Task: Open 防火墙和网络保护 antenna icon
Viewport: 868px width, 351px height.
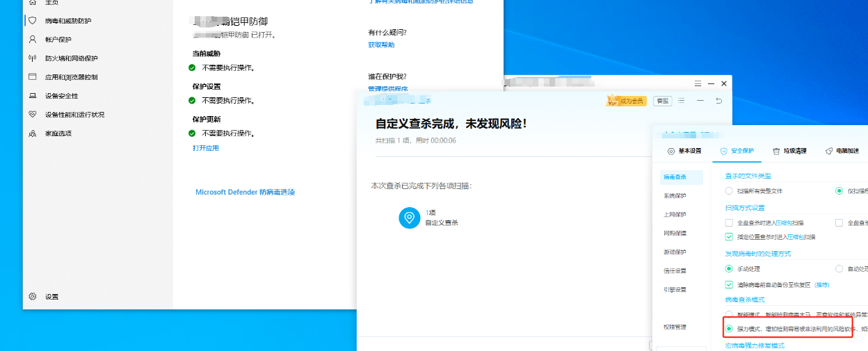Action: point(32,58)
